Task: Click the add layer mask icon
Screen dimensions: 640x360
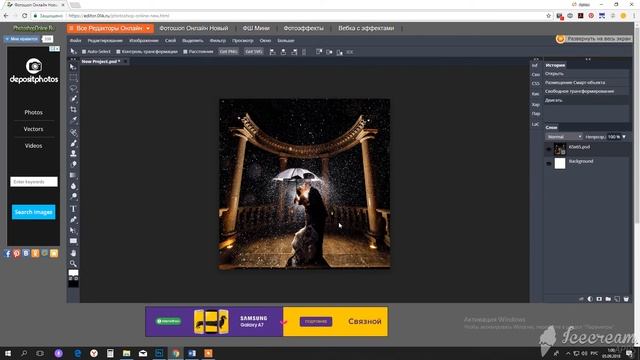Action: [x=599, y=299]
